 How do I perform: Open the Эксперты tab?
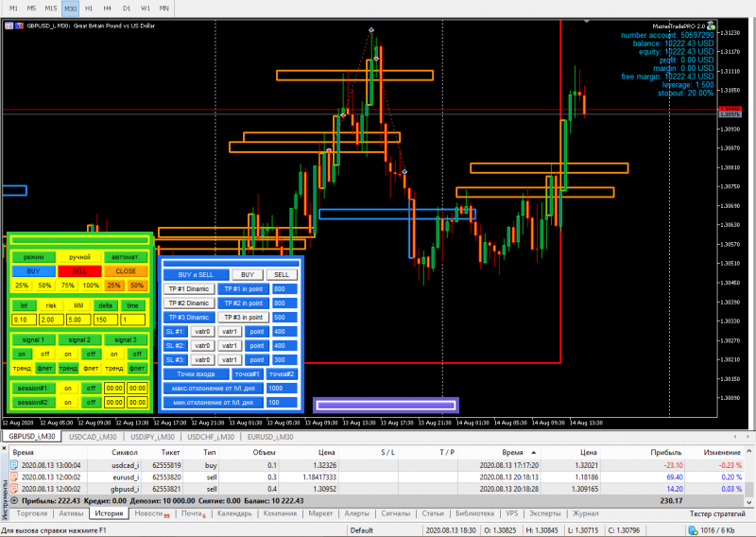[545, 513]
